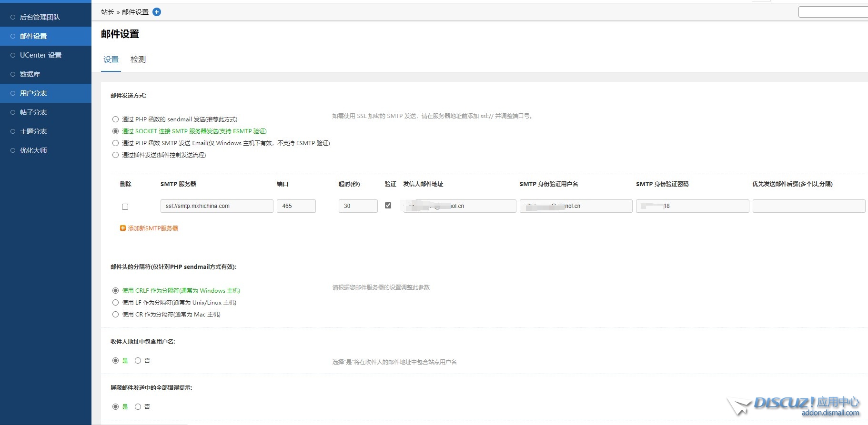Screen dimensions: 868x425
Task: Open 帖子分表 in the sidebar
Action: tap(46, 112)
